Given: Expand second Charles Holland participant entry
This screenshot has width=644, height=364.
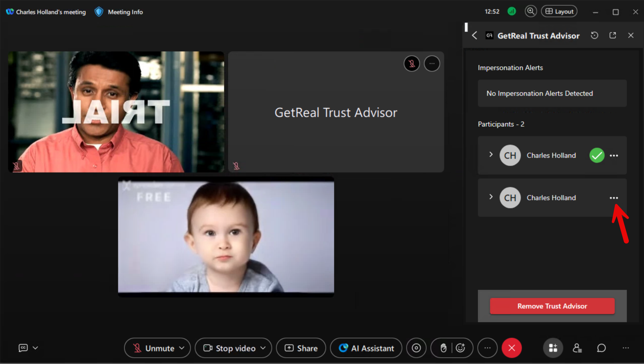Looking at the screenshot, I should pyautogui.click(x=491, y=197).
